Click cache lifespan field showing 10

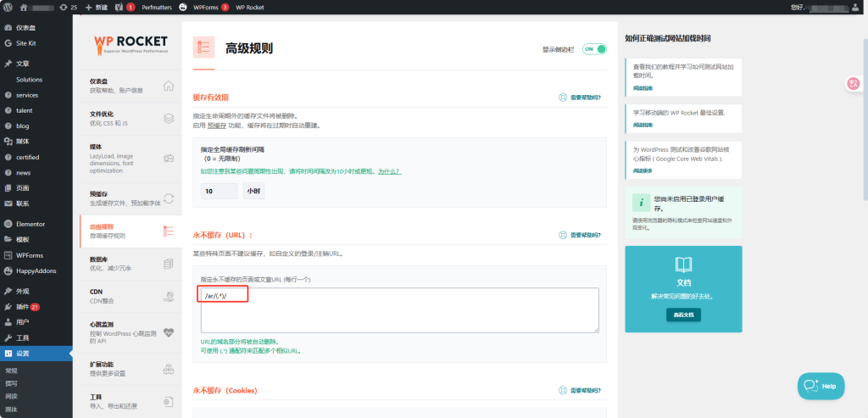pos(220,191)
